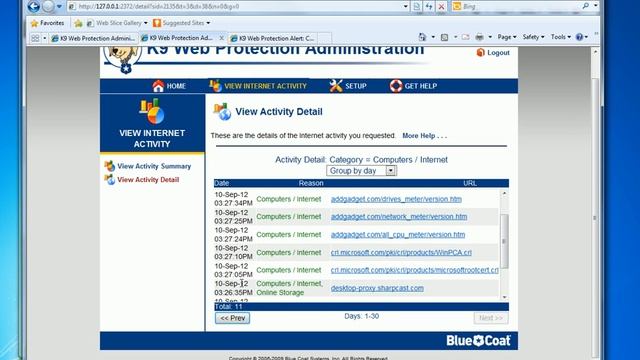
Task: Open the recent pages dropdown arrow
Action: 59,7
